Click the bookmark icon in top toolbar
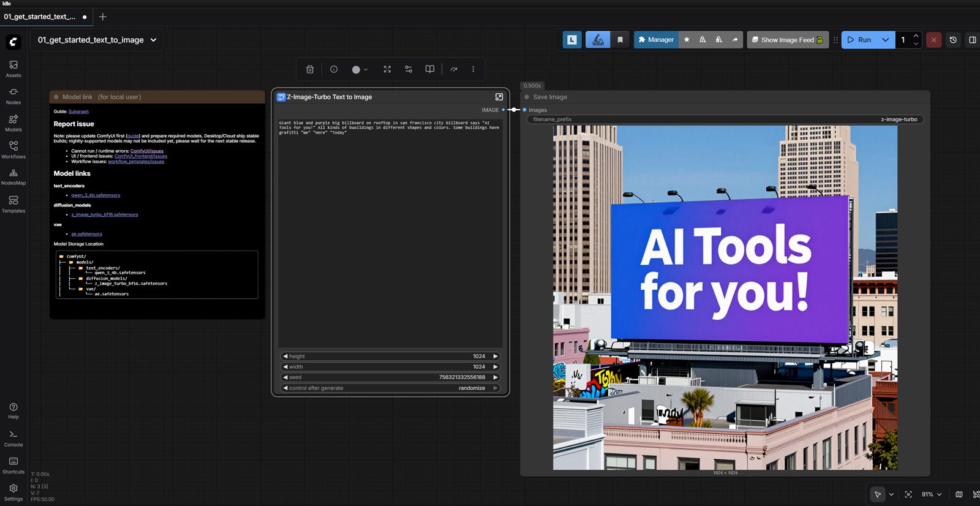This screenshot has width=980, height=506. (x=620, y=40)
